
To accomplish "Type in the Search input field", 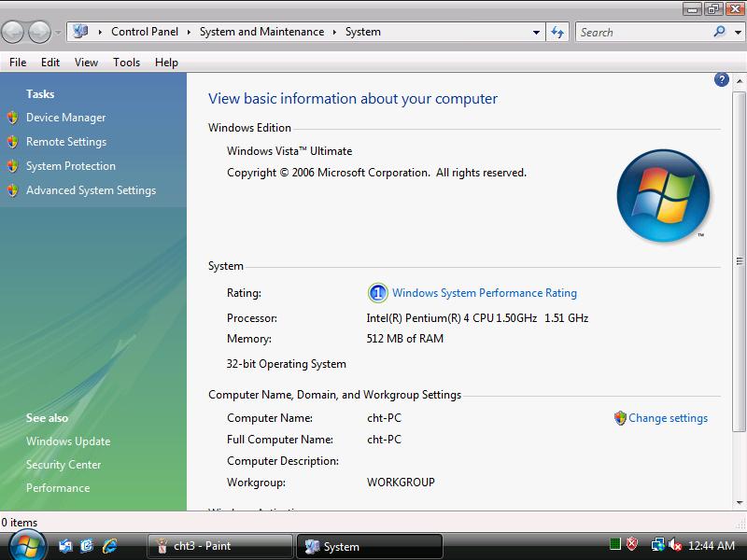I will pyautogui.click(x=642, y=32).
